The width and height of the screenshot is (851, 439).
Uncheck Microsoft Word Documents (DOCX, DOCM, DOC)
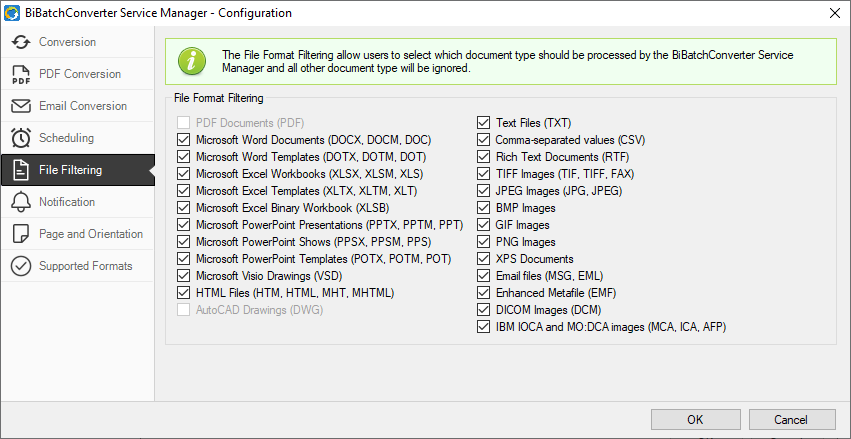coord(183,140)
